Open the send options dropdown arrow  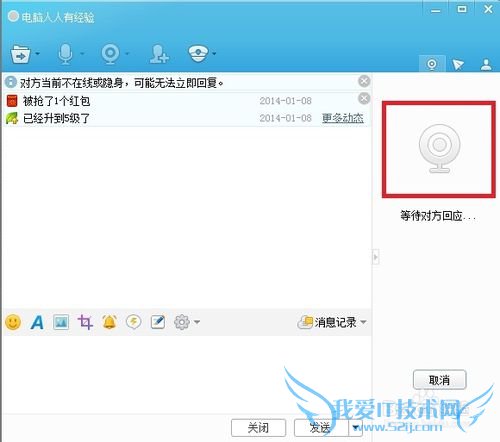(356, 428)
